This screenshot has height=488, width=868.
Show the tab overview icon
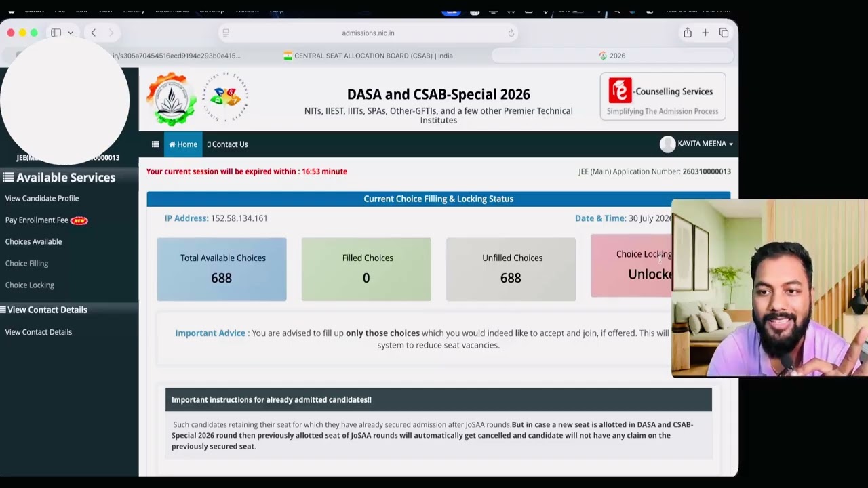724,33
